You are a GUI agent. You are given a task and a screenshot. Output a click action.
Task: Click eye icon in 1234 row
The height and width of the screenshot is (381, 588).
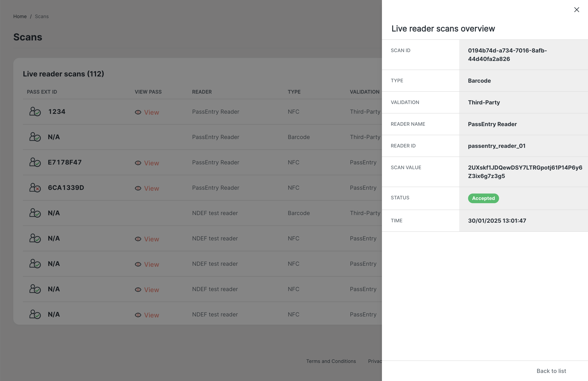click(138, 112)
